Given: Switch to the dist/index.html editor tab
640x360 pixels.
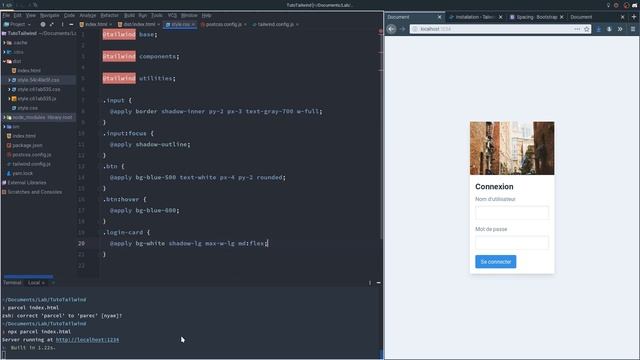Looking at the screenshot, I should pos(139,24).
